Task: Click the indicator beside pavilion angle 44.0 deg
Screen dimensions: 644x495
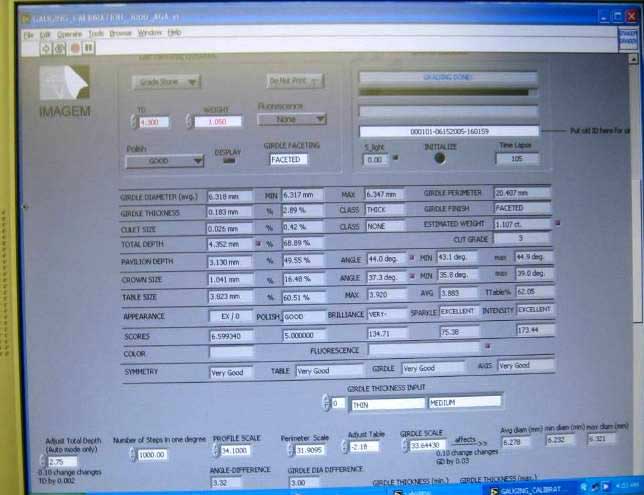Action: pos(412,258)
